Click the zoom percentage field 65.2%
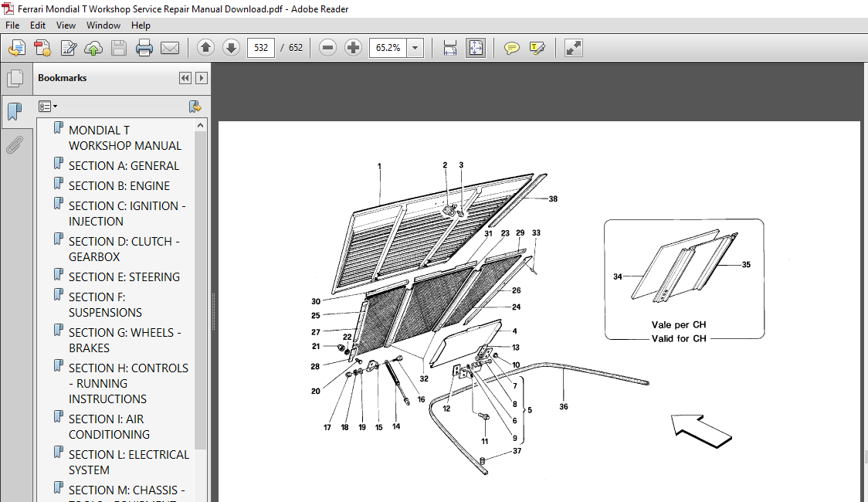 click(x=388, y=48)
